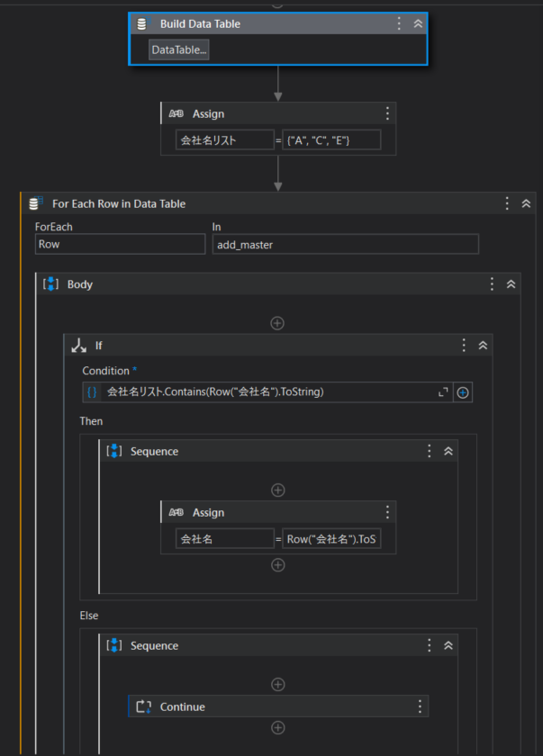
Task: Edit the Row("会社名").ToS value field
Action: click(331, 539)
